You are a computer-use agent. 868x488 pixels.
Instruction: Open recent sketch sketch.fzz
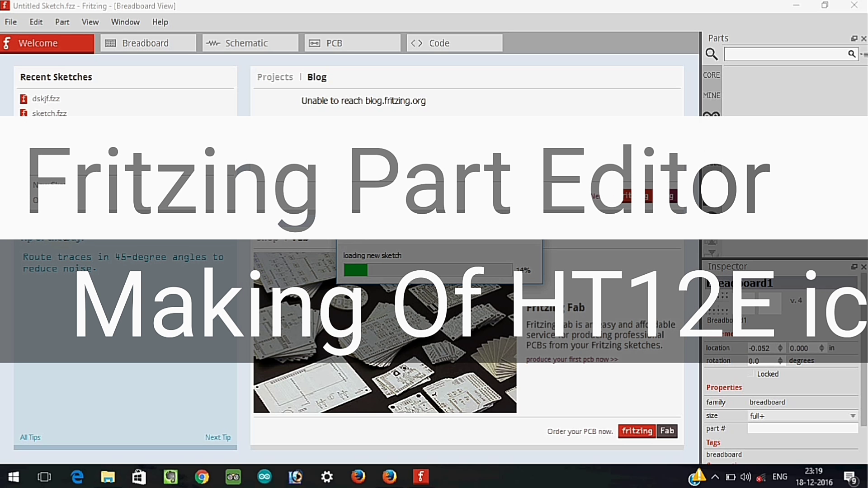click(x=49, y=113)
